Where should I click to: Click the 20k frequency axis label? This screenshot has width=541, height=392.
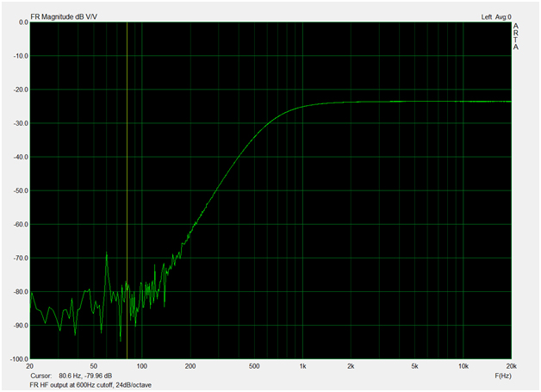[511, 366]
